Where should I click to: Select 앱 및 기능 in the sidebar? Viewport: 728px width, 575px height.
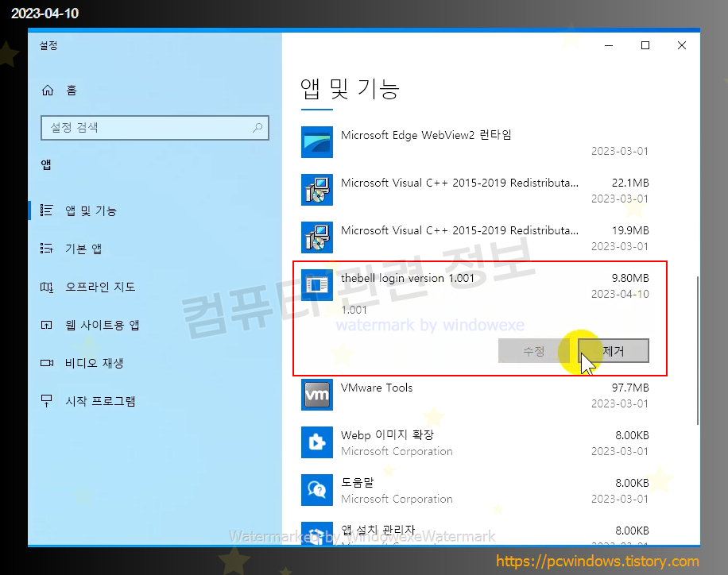coord(155,210)
